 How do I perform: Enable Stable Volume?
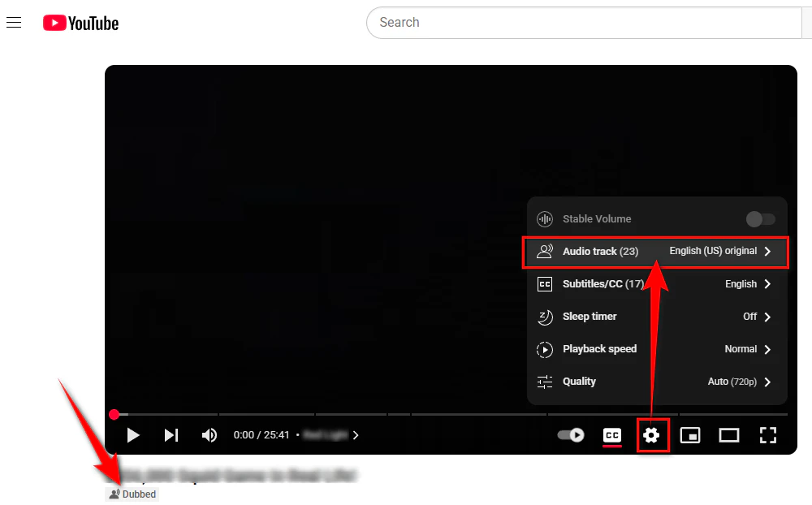click(x=760, y=219)
